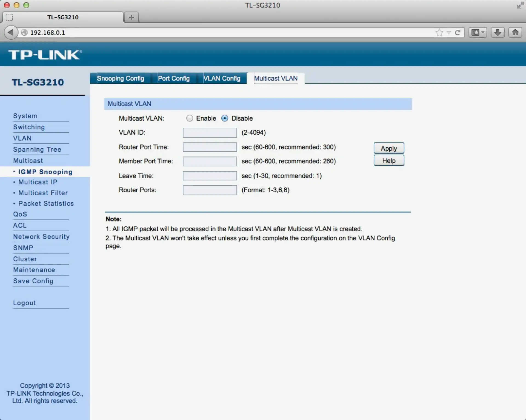Image resolution: width=526 pixels, height=420 pixels.
Task: Expand the VLAN sidebar section
Action: point(22,138)
